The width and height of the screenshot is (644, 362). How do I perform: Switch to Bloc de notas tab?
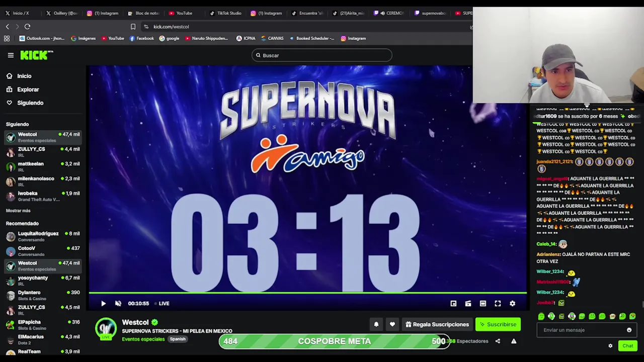144,13
